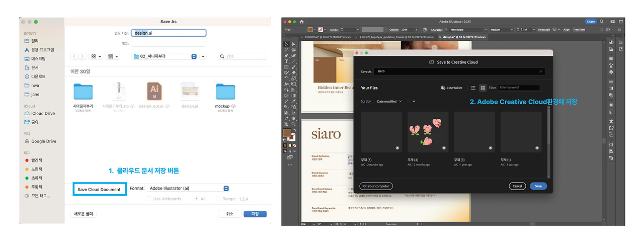Open the mockup folder
This screenshot has height=246, width=644.
226,92
